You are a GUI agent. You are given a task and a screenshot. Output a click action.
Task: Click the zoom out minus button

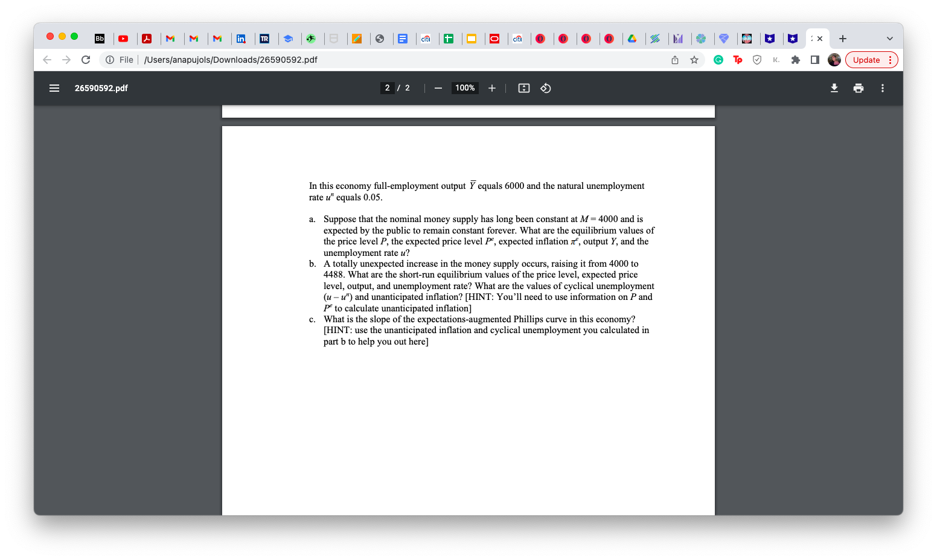coord(438,88)
